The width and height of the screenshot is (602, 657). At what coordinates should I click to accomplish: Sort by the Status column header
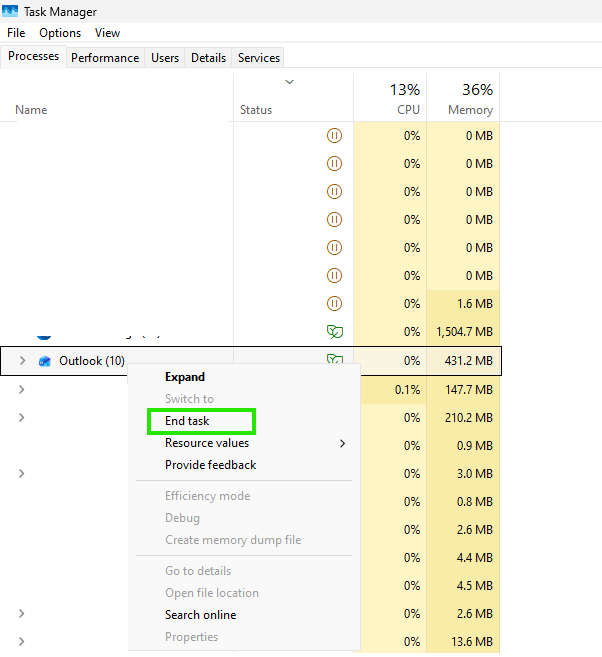coord(256,110)
